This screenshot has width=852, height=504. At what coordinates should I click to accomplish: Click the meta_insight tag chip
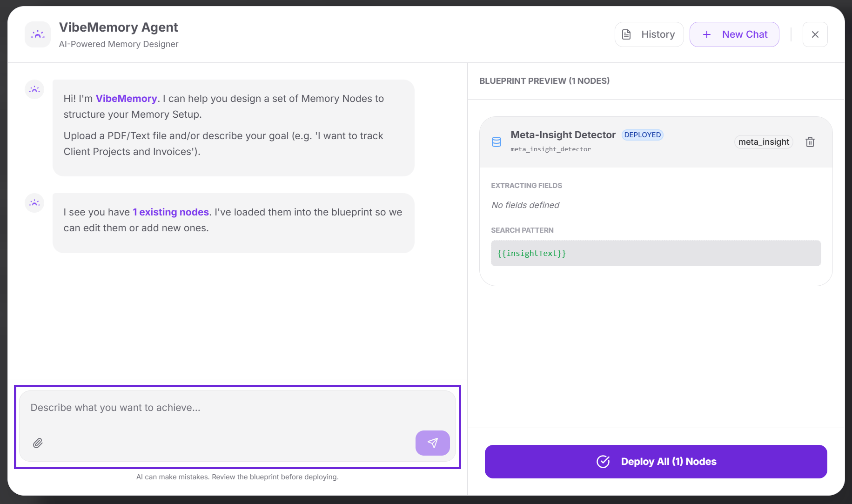(764, 142)
